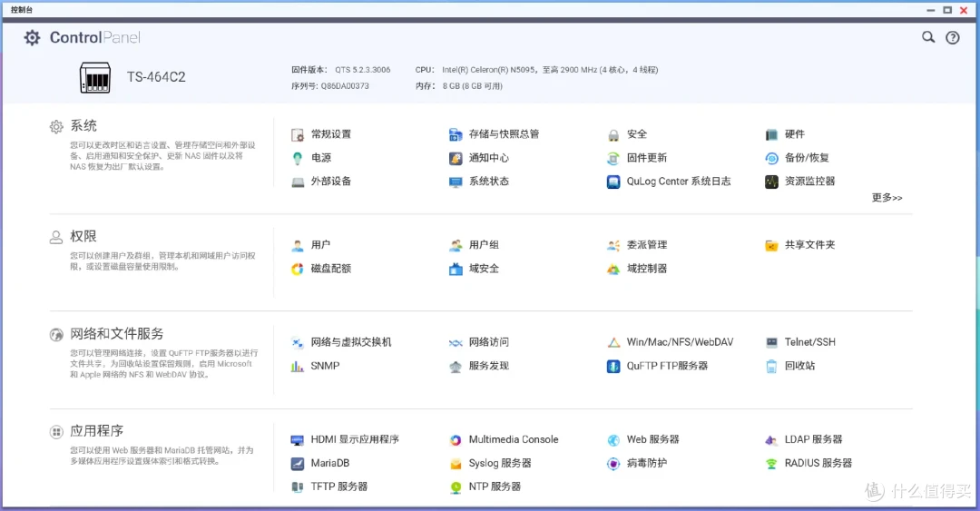The height and width of the screenshot is (511, 980).
Task: Open the 网络访问 network access icon
Action: coord(456,342)
